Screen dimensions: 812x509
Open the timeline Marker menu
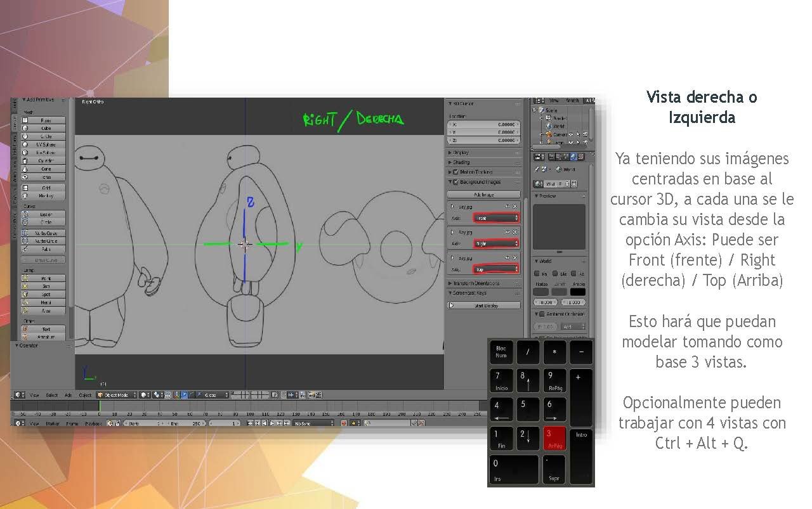(53, 423)
